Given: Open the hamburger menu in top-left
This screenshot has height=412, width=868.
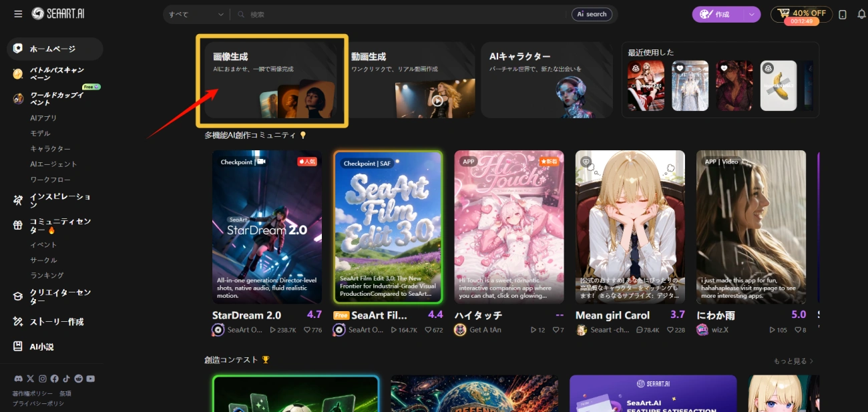Looking at the screenshot, I should tap(18, 14).
